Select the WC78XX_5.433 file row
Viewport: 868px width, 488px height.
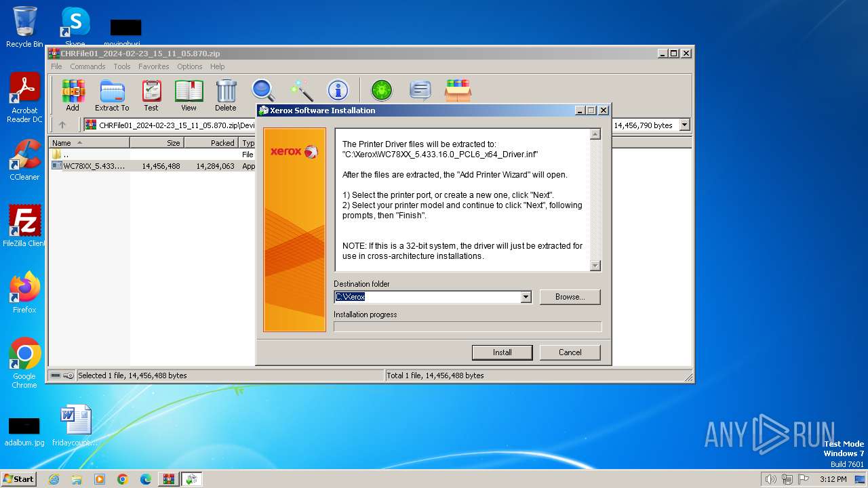(x=153, y=165)
